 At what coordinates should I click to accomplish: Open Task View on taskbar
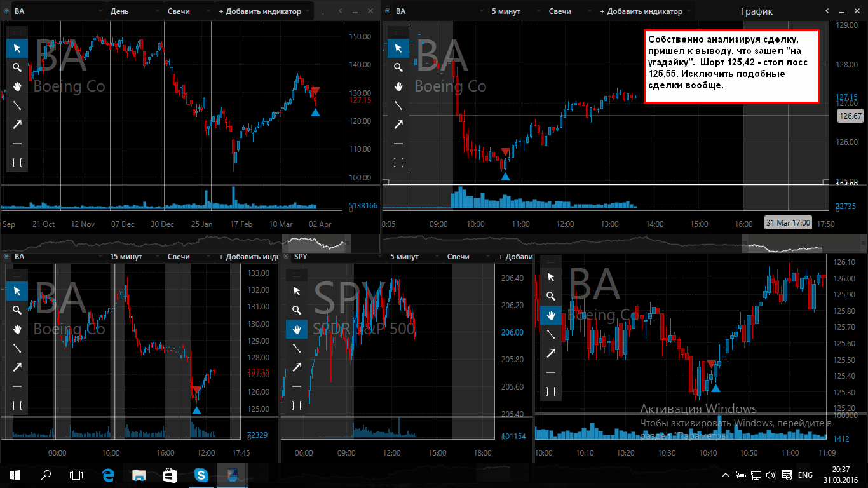76,475
